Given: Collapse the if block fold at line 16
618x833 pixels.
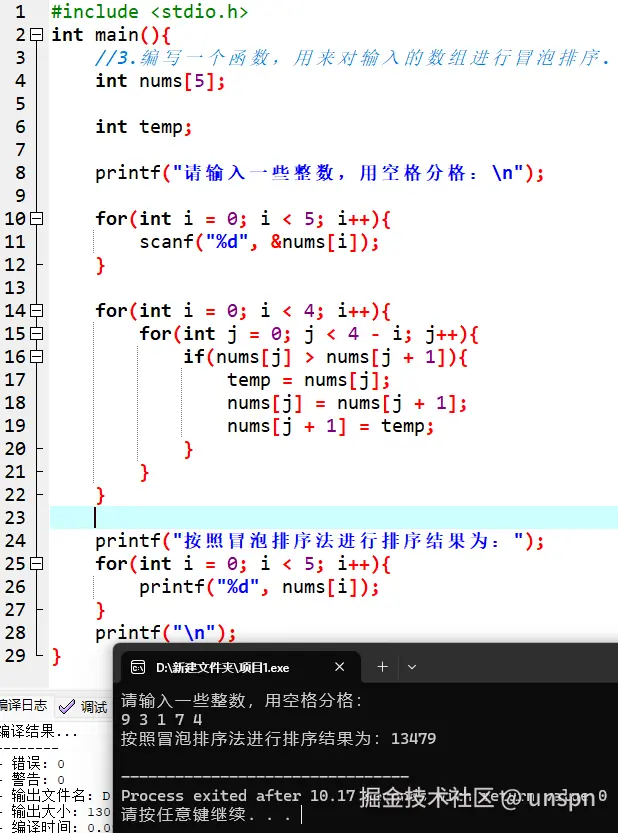Looking at the screenshot, I should [x=36, y=356].
